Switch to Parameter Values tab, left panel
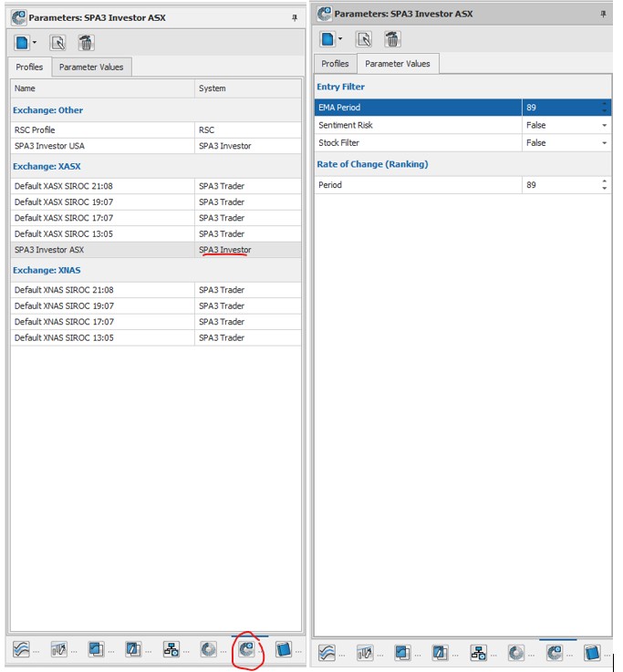This screenshot has height=672, width=623. point(91,67)
